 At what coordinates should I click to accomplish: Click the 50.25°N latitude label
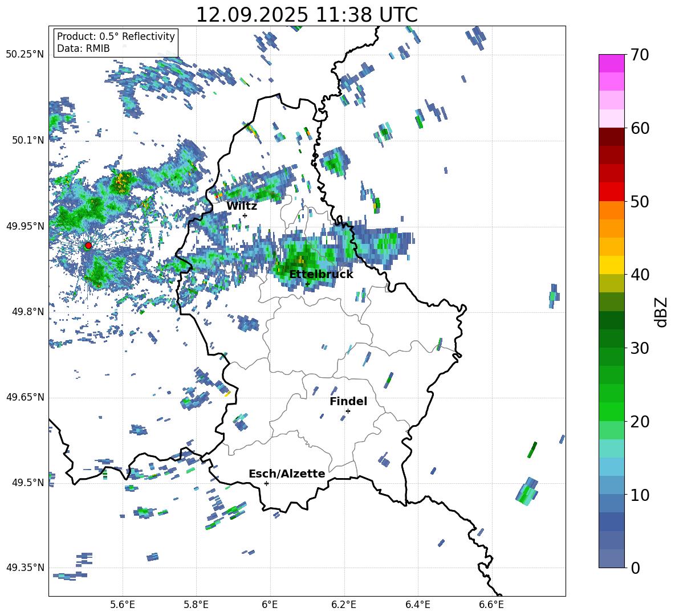25,55
